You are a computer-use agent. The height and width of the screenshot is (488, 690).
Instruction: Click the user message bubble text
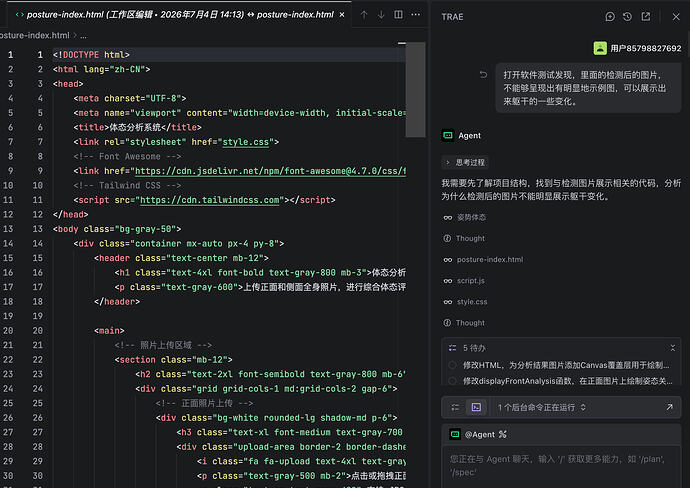pos(584,88)
